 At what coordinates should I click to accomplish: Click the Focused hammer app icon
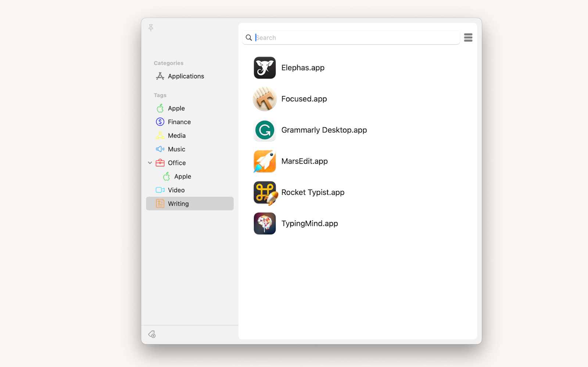265,99
